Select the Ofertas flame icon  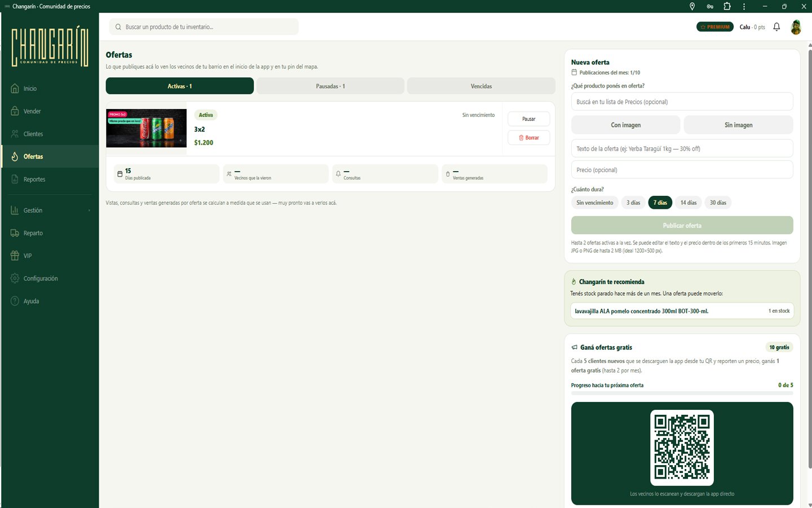pyautogui.click(x=15, y=156)
